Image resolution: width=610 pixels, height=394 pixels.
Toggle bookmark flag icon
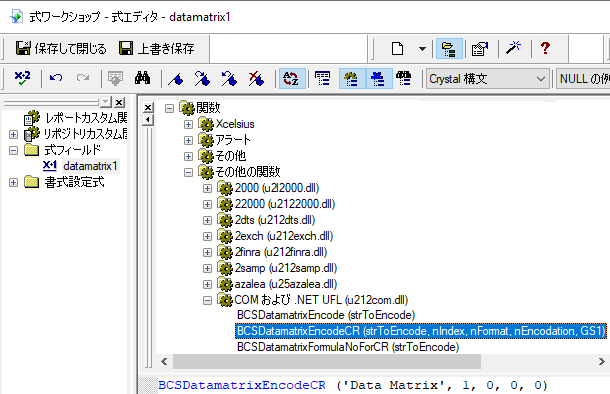(x=176, y=79)
